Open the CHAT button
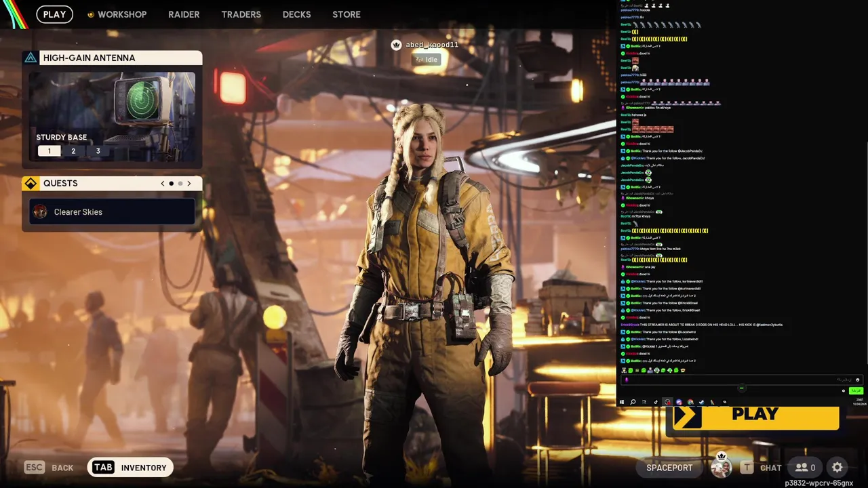 point(771,468)
